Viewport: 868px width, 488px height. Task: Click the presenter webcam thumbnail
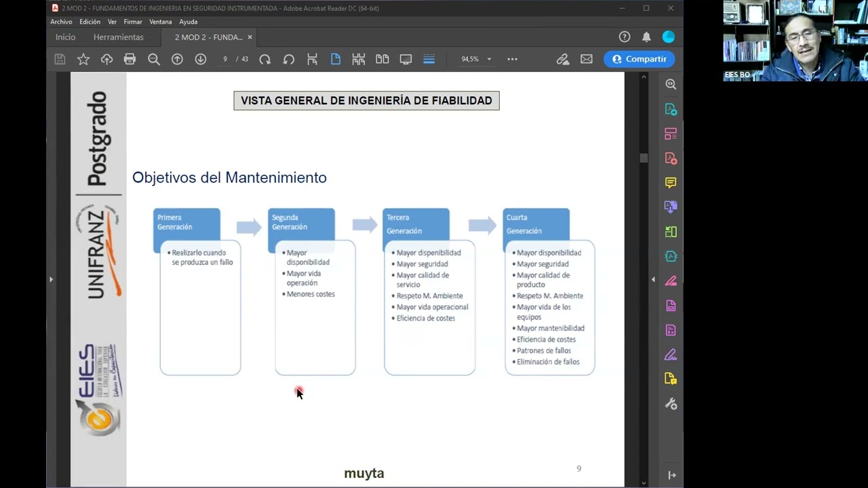point(795,41)
